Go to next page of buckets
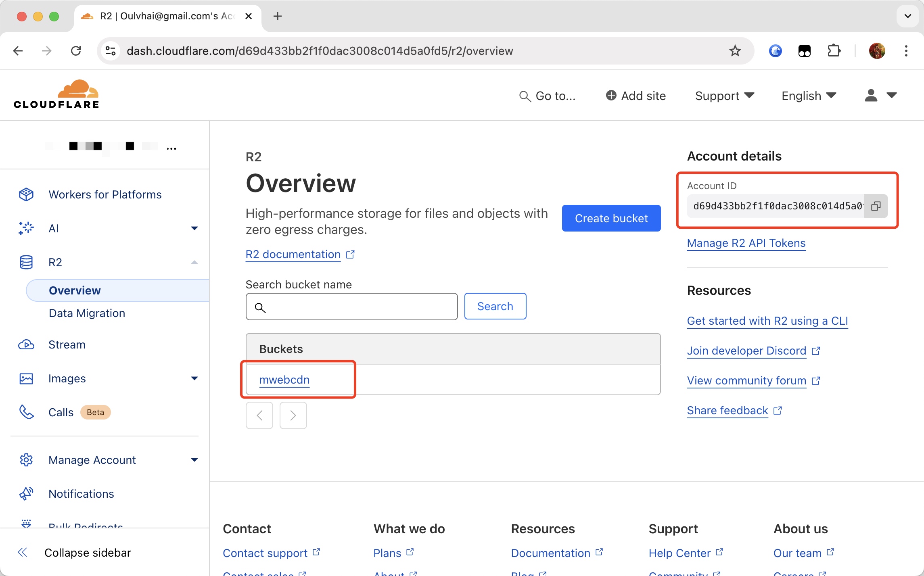Viewport: 924px width, 576px height. (293, 415)
